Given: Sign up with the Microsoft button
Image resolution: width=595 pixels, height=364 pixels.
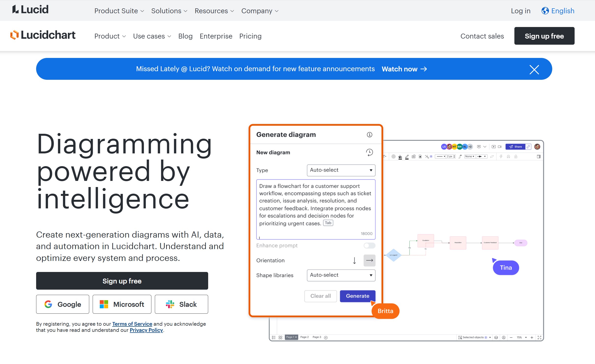Looking at the screenshot, I should (122, 304).
